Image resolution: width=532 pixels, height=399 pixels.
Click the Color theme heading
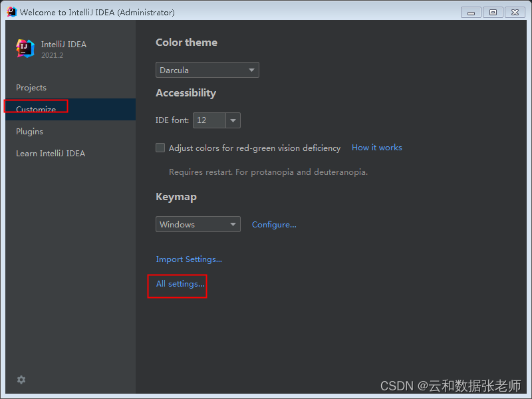coord(186,43)
